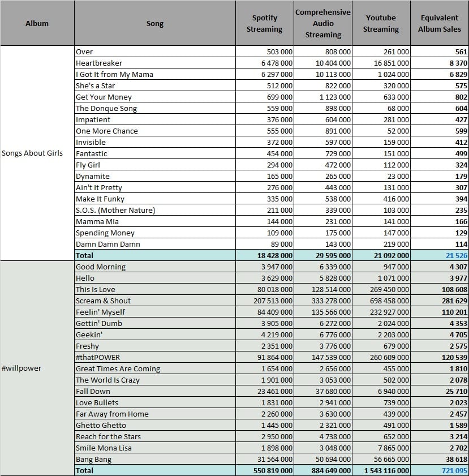Viewport: 469px width, 476px height.
Task: Click the Hello song cell
Action: click(154, 278)
